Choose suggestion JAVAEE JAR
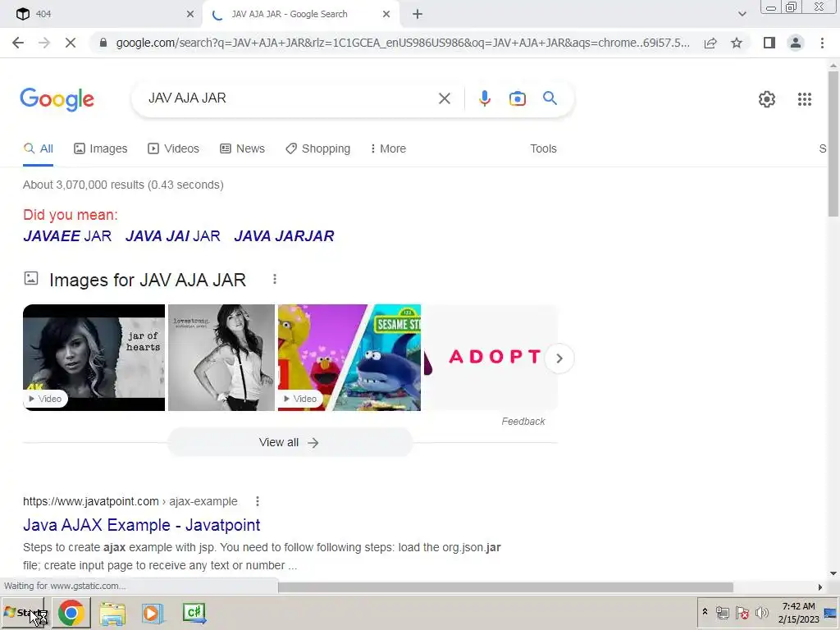Image resolution: width=840 pixels, height=630 pixels. pos(67,236)
